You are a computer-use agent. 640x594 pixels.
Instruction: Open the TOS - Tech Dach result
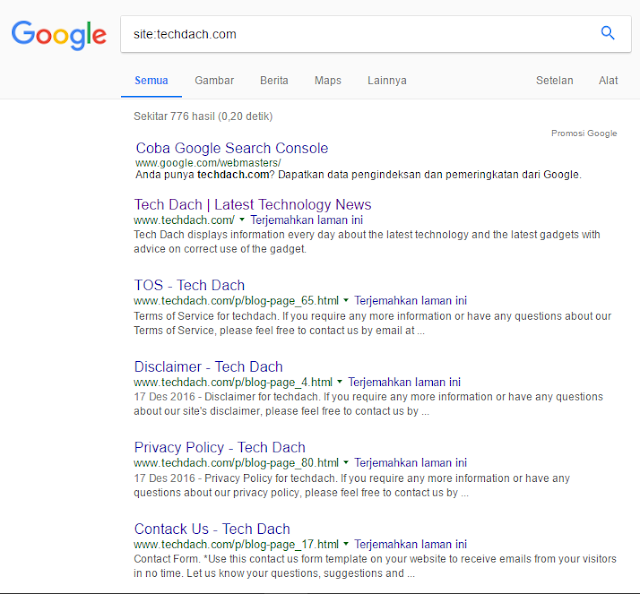(189, 285)
